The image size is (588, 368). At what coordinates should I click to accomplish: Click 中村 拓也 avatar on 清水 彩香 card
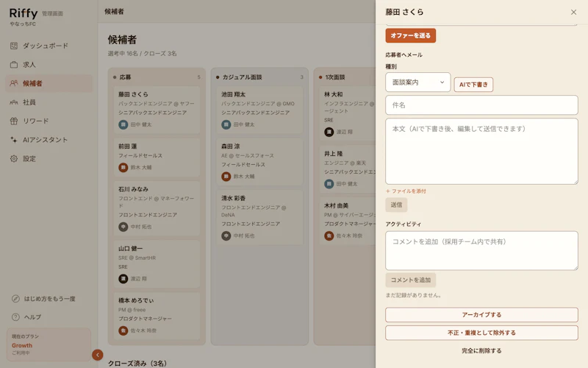226,236
